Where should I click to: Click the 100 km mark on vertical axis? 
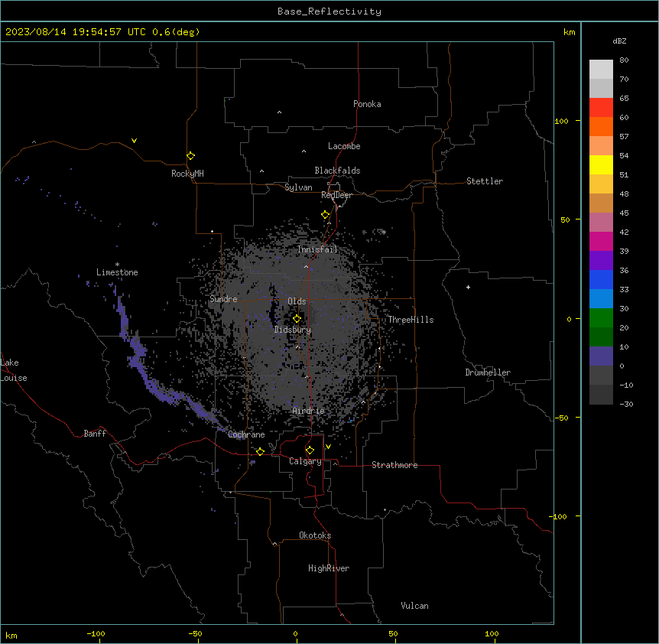(561, 121)
